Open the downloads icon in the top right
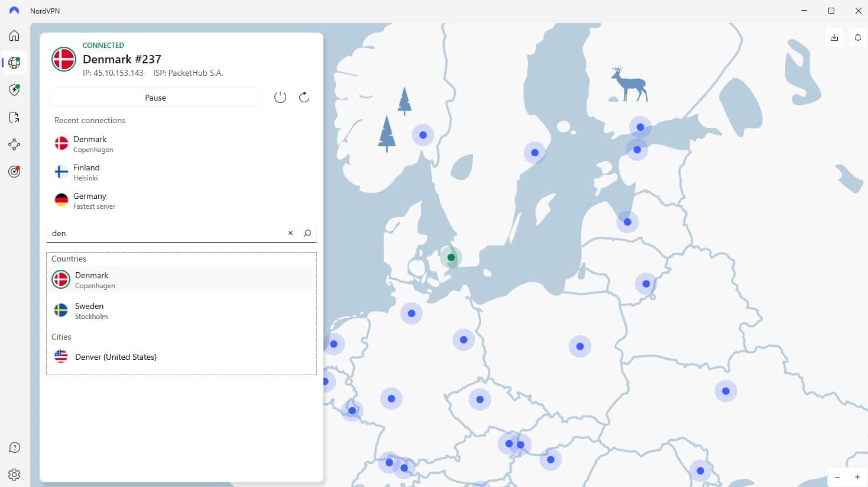Image resolution: width=868 pixels, height=487 pixels. 834,37
